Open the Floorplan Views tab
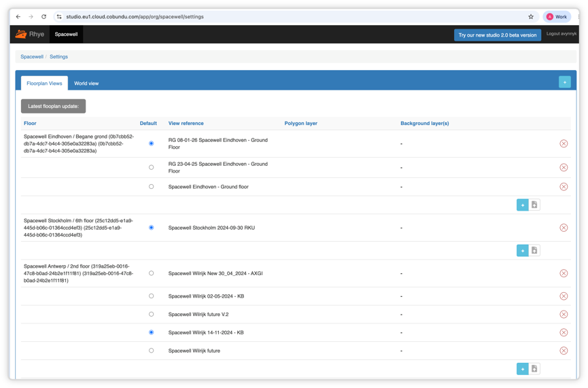This screenshot has height=388, width=588. click(44, 83)
